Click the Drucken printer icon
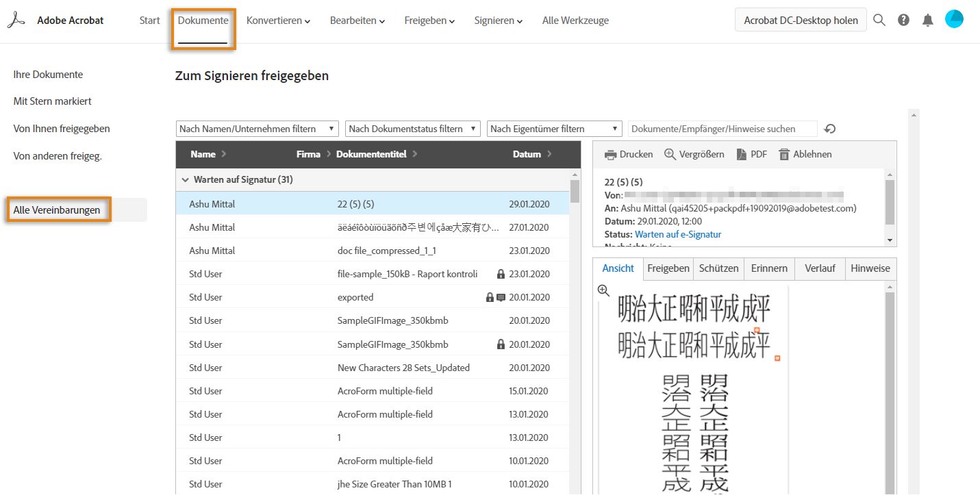Screen dimensions: 980x495 [610, 155]
